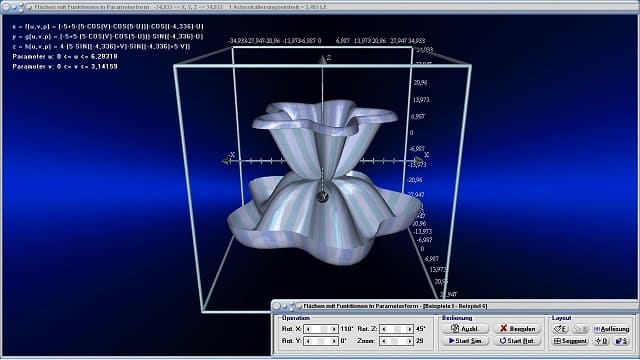Click the Segment layout button
640x360 pixels.
pos(570,340)
